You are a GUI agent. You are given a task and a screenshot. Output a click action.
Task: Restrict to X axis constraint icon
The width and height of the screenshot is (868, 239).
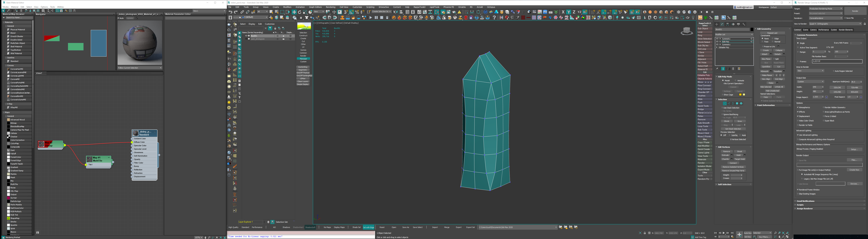pyautogui.click(x=563, y=12)
